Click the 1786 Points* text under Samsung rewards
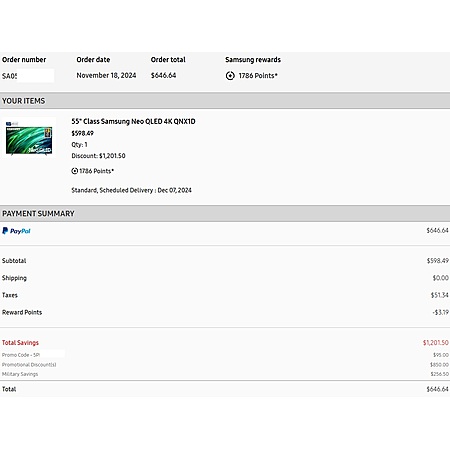The image size is (450, 450). (x=258, y=76)
